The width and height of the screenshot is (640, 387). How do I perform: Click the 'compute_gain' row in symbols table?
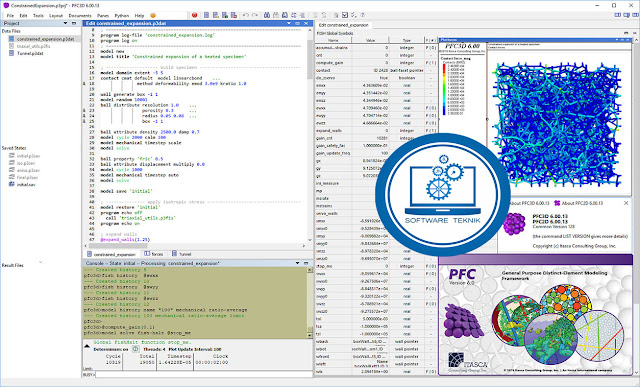tap(376, 63)
